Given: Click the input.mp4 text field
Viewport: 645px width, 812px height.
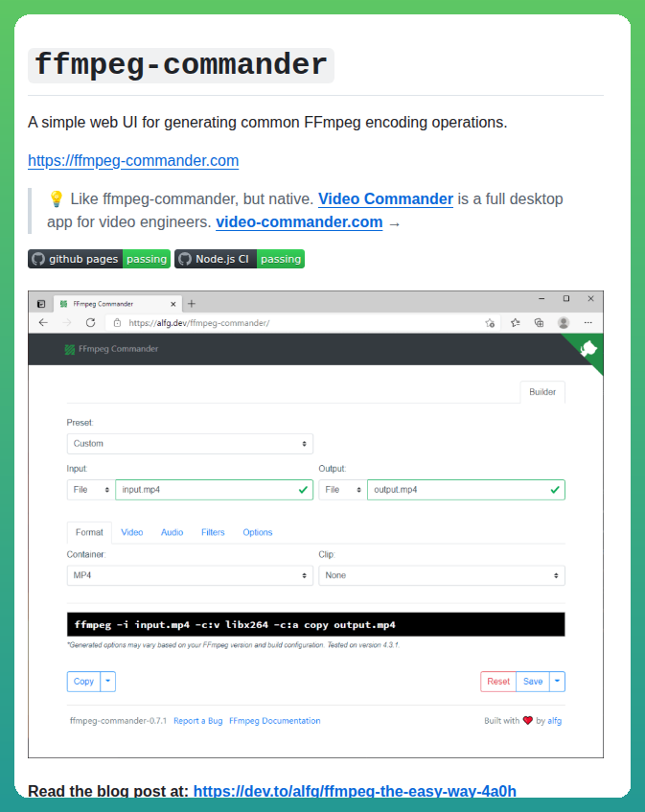Looking at the screenshot, I should coord(215,490).
